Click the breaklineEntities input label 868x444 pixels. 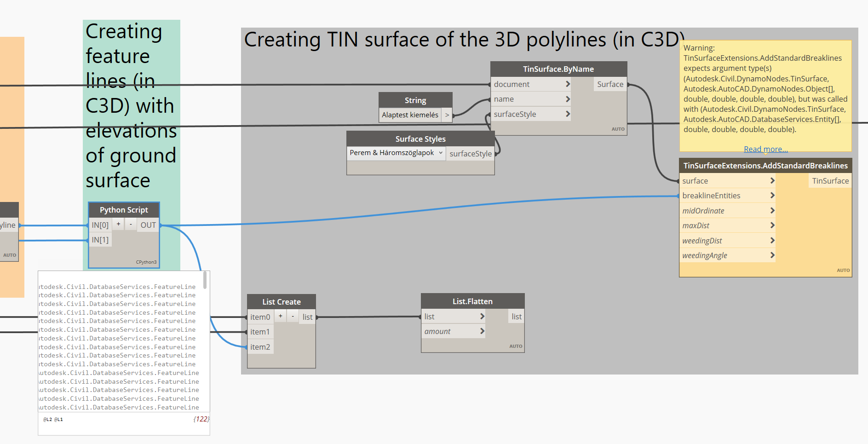711,196
